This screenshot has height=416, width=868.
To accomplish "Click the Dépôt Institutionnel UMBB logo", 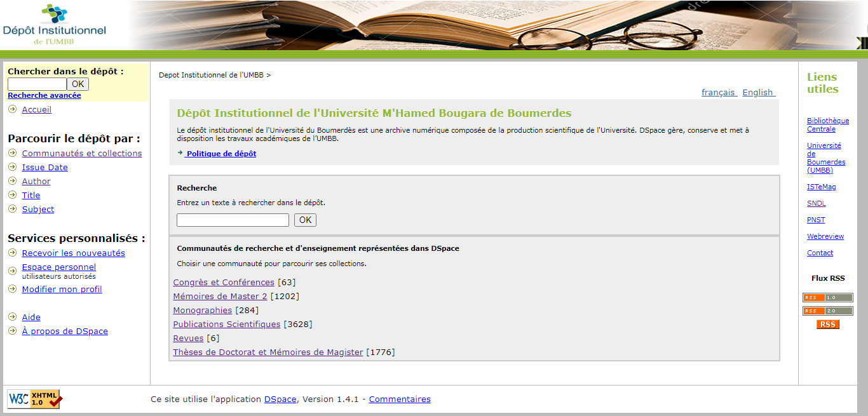I will (x=55, y=25).
